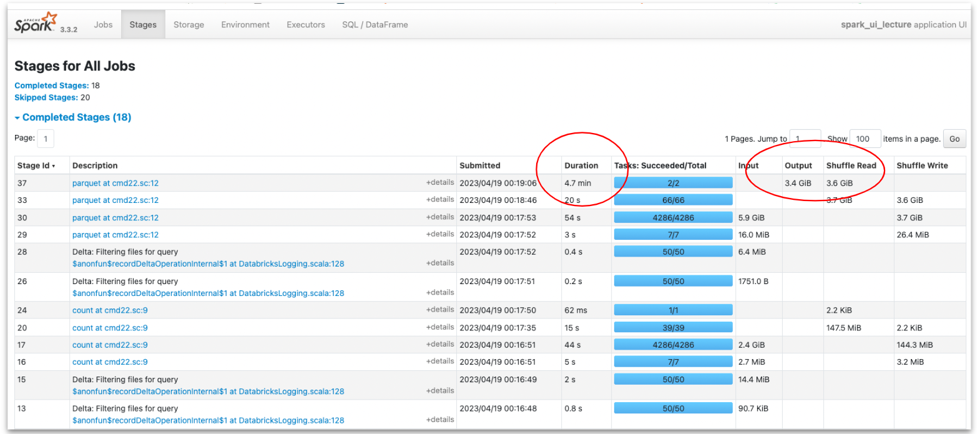Switch to the Storage tab
Screen dimensions: 980x434
(x=189, y=25)
